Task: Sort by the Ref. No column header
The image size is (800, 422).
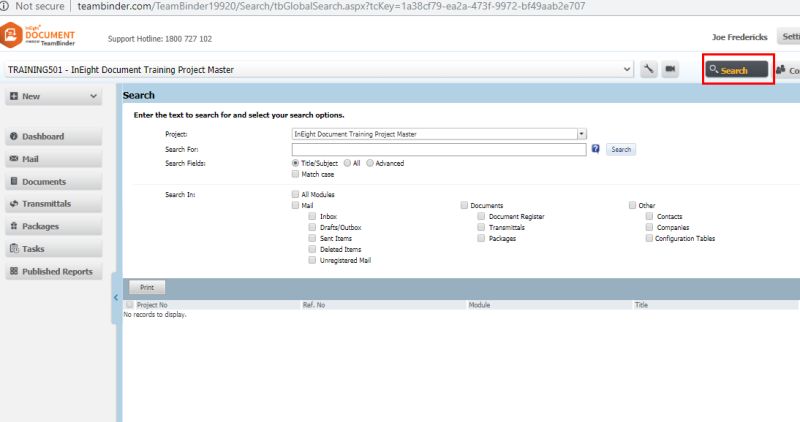Action: (x=314, y=305)
